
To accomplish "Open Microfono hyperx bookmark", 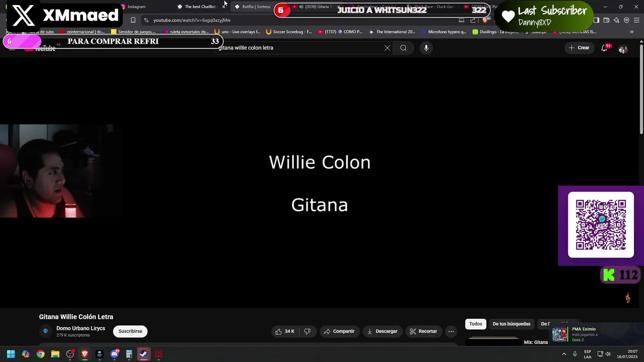I will pyautogui.click(x=444, y=32).
